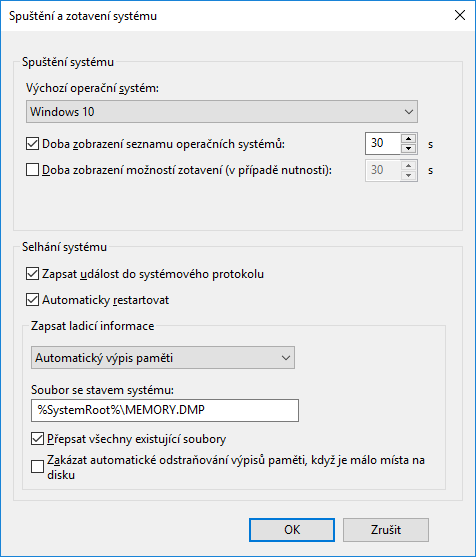Disable Přepsat všechny existující soubory
The image size is (476, 557).
[37, 439]
